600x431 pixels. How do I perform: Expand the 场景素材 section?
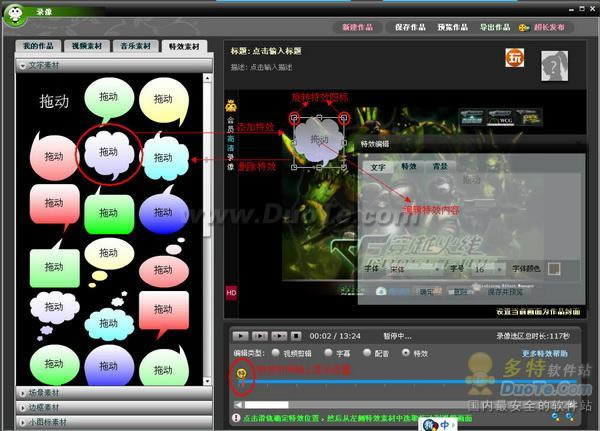point(115,393)
